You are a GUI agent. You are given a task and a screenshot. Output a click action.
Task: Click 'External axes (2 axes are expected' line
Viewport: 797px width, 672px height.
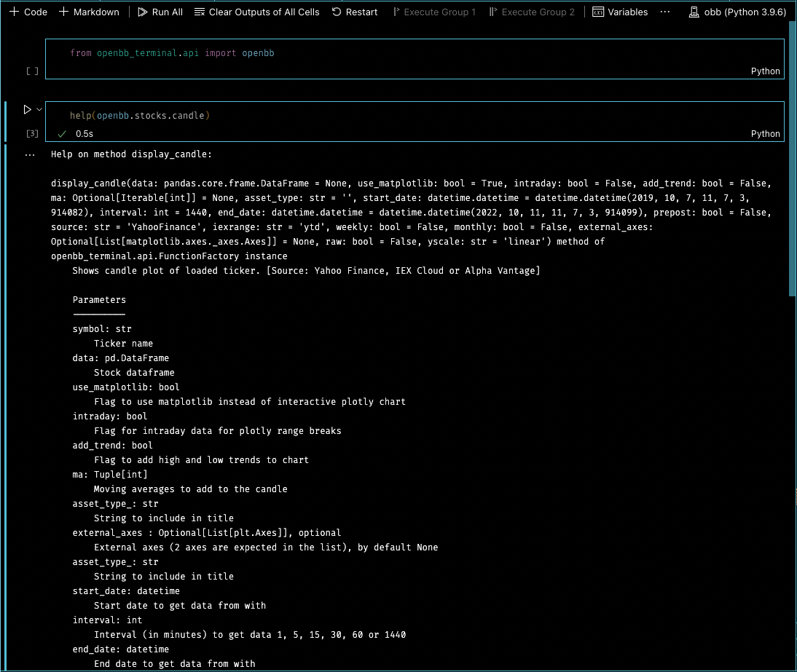266,547
